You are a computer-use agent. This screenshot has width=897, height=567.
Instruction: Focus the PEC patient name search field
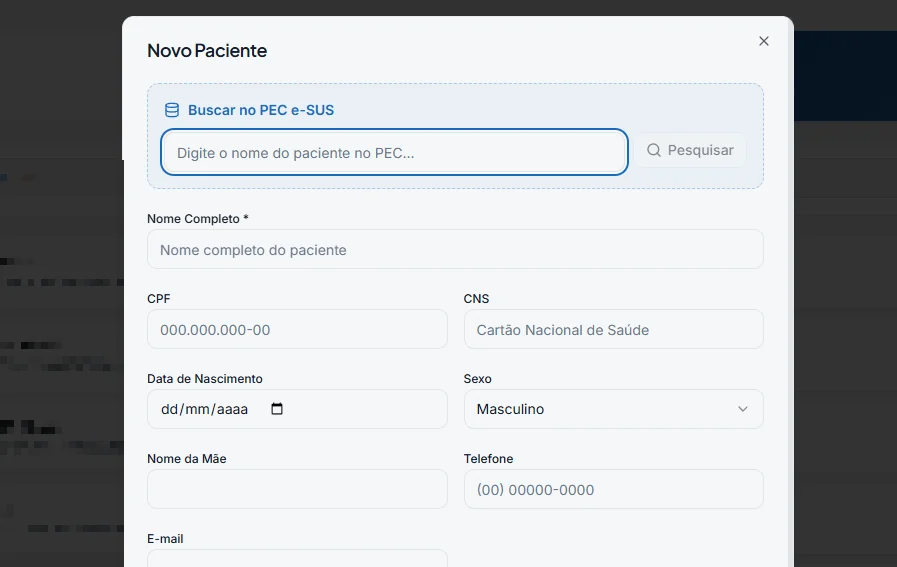pyautogui.click(x=394, y=152)
